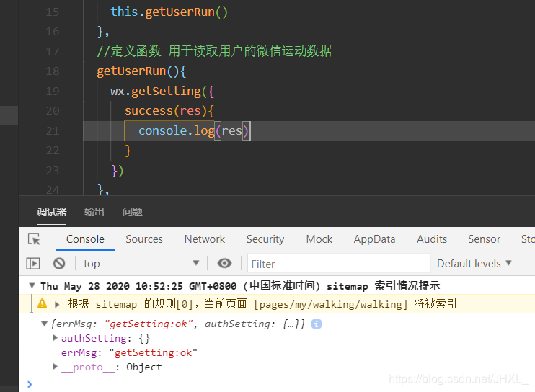The image size is (535, 392).
Task: Click line number 18 in the gutter
Action: (x=53, y=71)
